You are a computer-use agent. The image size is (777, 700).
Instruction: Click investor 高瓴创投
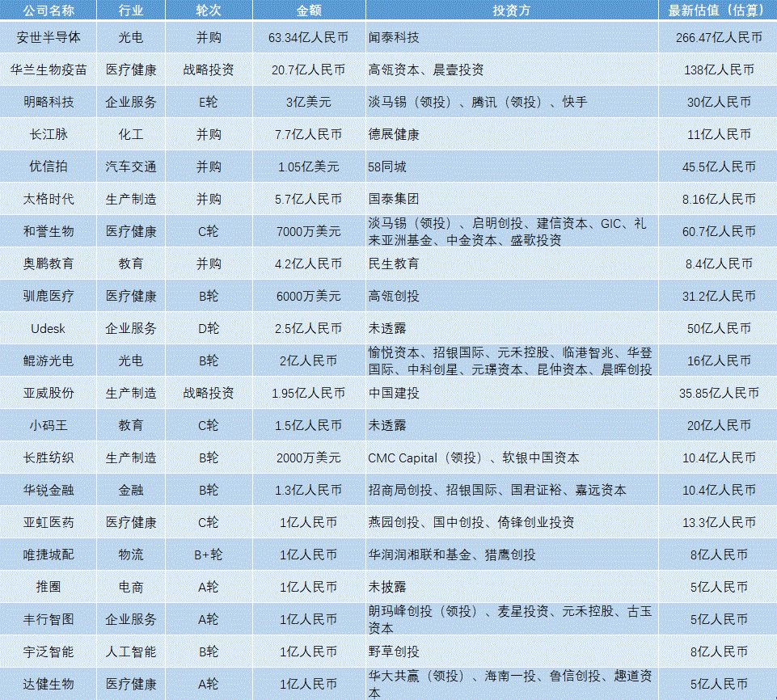(394, 296)
